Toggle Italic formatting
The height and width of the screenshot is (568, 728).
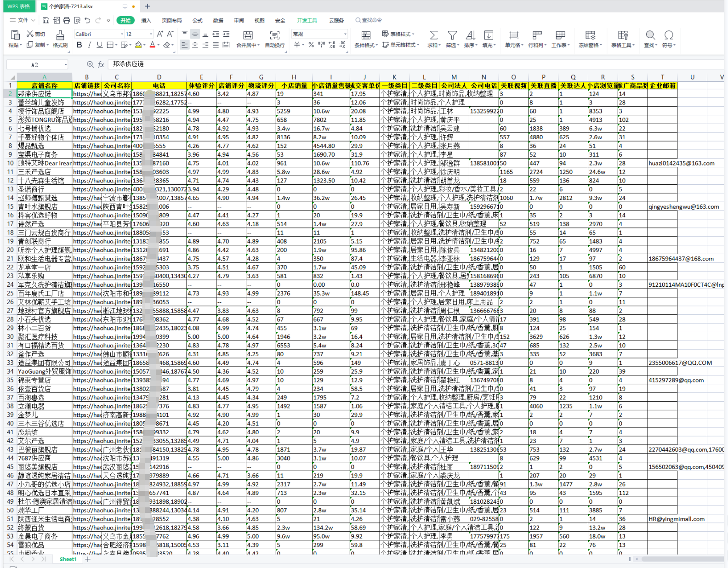[90, 45]
